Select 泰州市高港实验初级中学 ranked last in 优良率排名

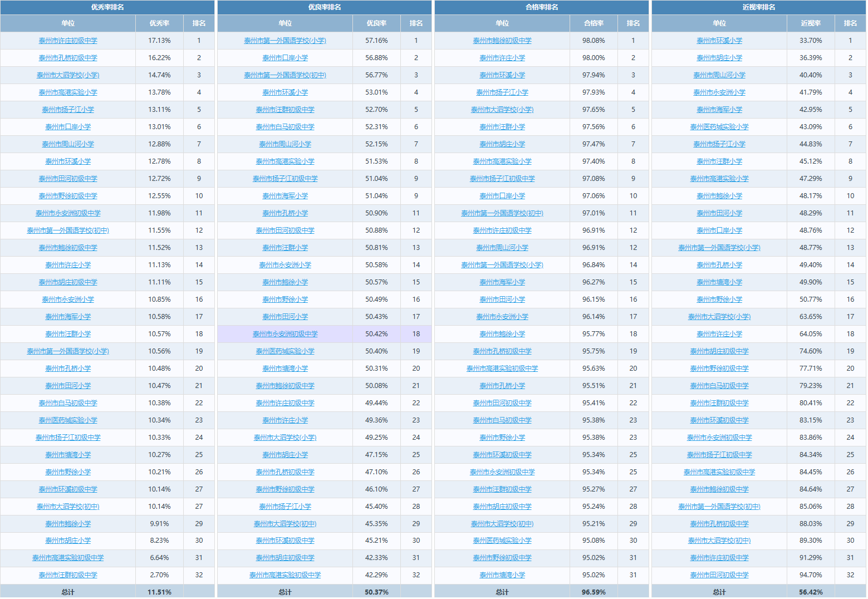pyautogui.click(x=285, y=575)
